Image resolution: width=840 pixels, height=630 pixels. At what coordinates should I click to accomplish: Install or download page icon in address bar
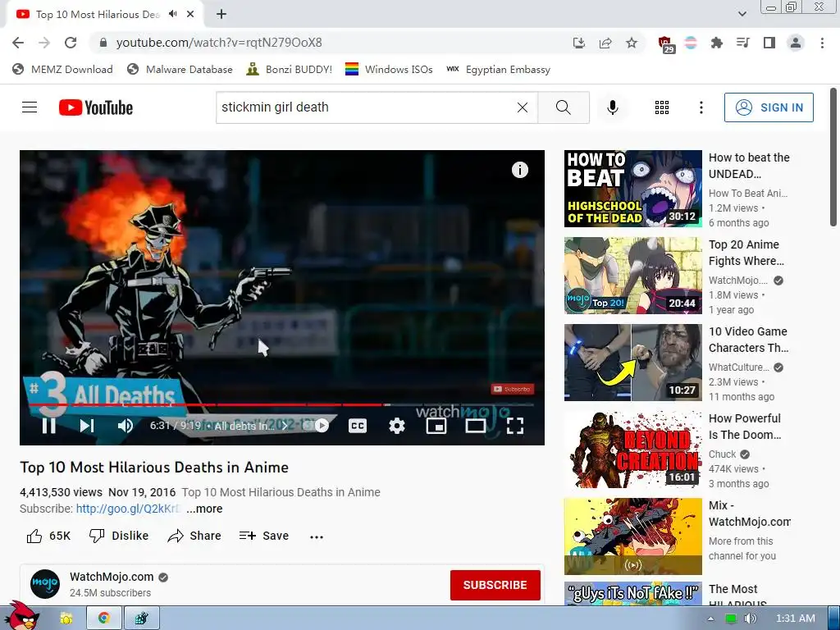578,43
